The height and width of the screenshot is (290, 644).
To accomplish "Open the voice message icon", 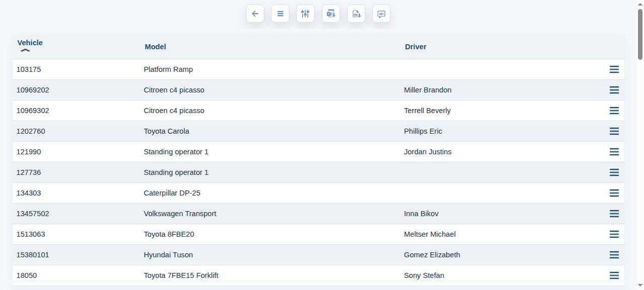I will [381, 14].
